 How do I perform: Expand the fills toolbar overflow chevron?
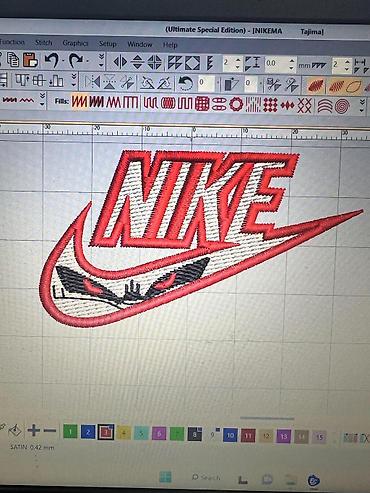point(362,107)
